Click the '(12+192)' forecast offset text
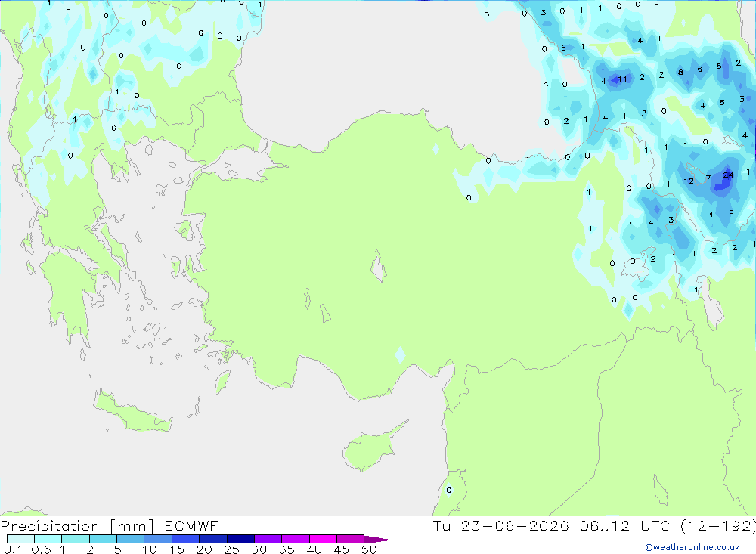Image resolution: width=756 pixels, height=554 pixels. (x=718, y=526)
